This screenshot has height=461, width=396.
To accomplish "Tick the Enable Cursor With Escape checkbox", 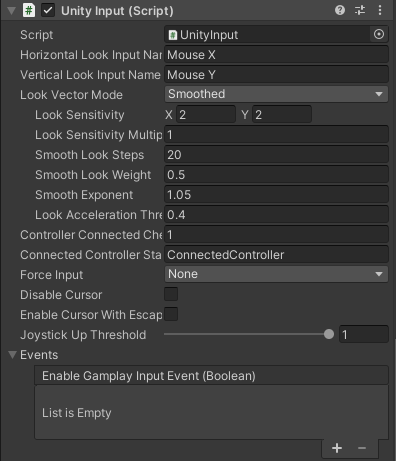I will pyautogui.click(x=171, y=314).
